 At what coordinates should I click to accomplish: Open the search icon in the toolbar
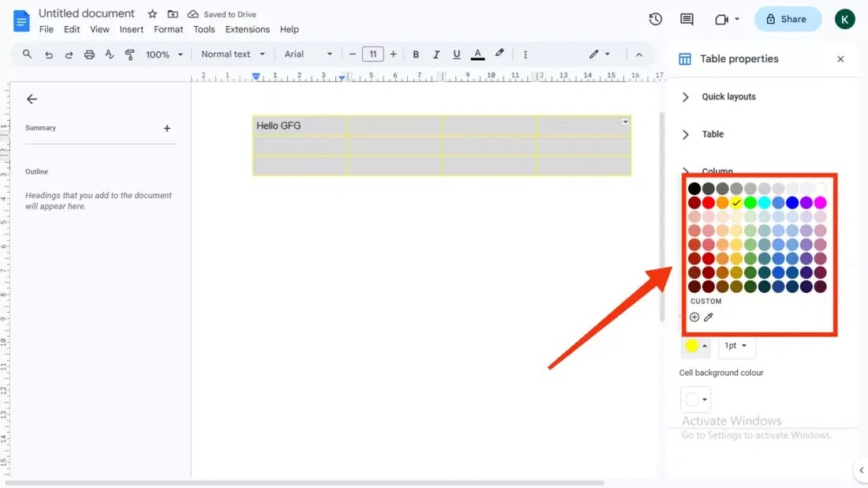[x=26, y=54]
